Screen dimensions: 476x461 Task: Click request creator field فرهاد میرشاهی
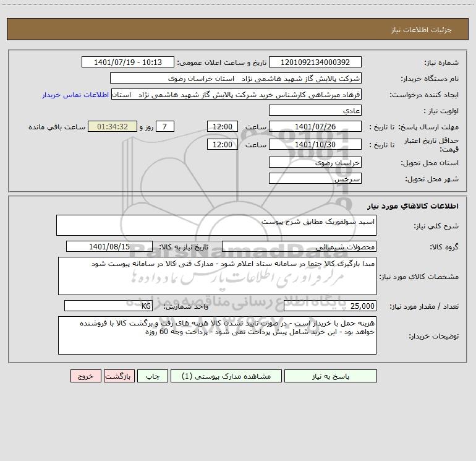[236, 94]
